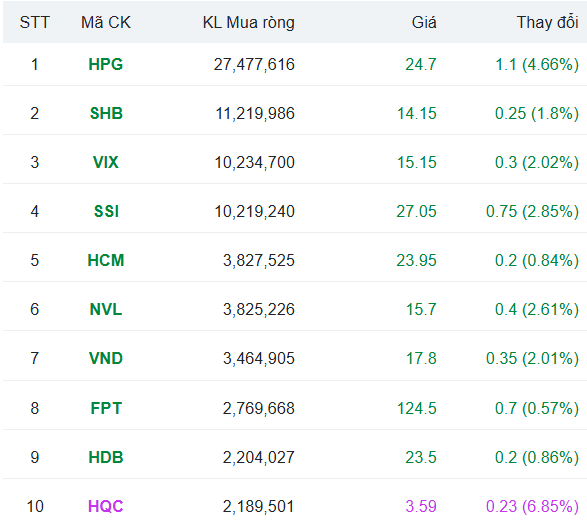This screenshot has width=587, height=522.
Task: Click the Giá column header
Action: [x=424, y=22]
